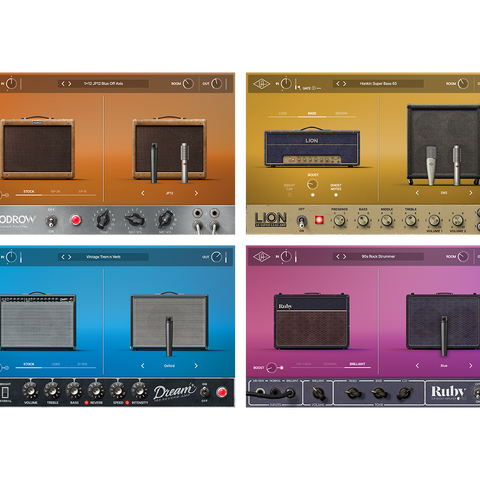Select the Brown tab in Lion
Viewport: 480px width, 480px height.
click(341, 114)
